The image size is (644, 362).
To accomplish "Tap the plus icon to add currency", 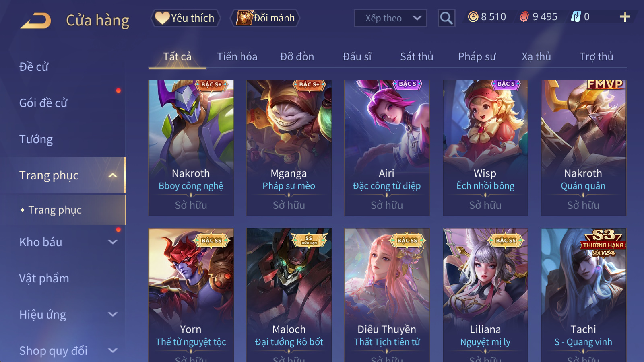I will [625, 17].
